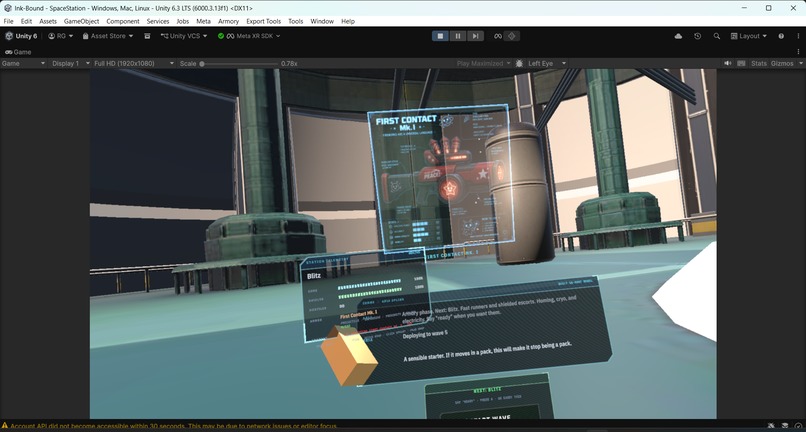Click the Meta headset icon beside Step

(x=498, y=36)
